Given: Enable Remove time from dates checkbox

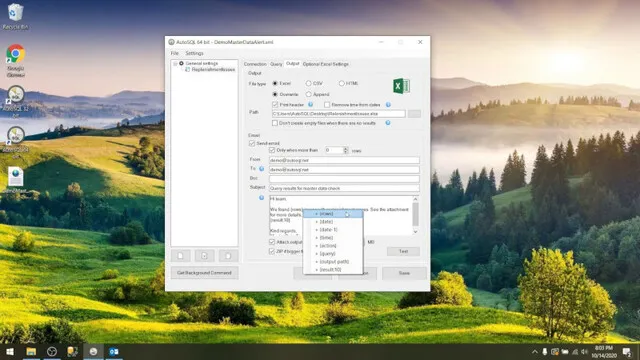Looking at the screenshot, I should (x=327, y=105).
